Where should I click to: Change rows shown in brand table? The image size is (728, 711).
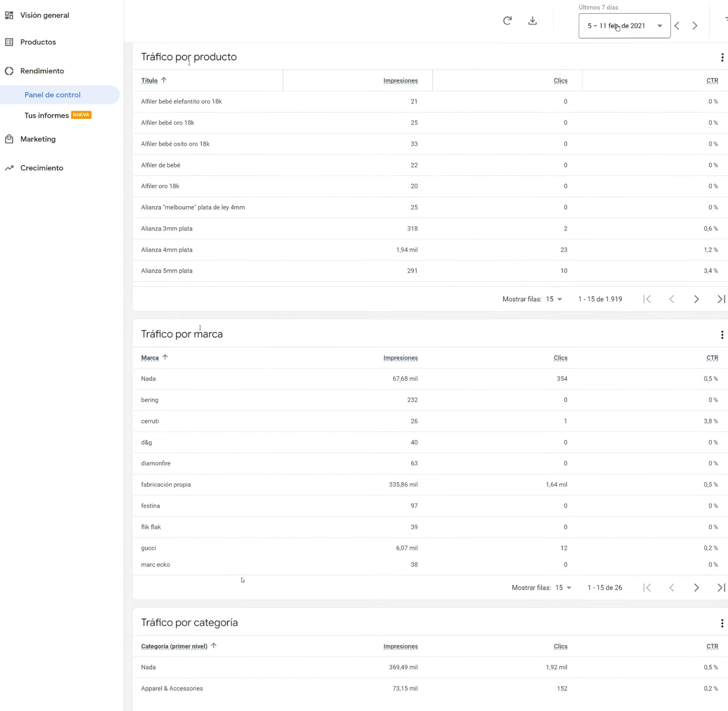point(563,587)
